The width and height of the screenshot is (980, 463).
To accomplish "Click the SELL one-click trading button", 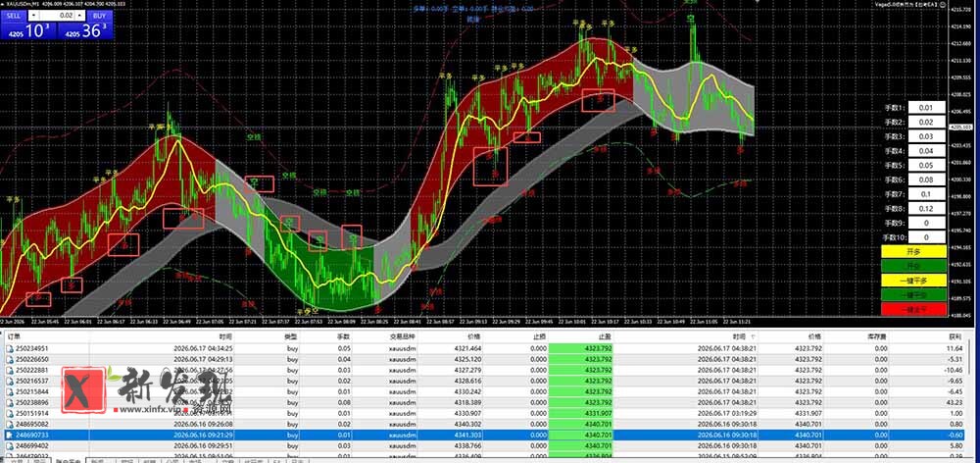I will 15,15.
